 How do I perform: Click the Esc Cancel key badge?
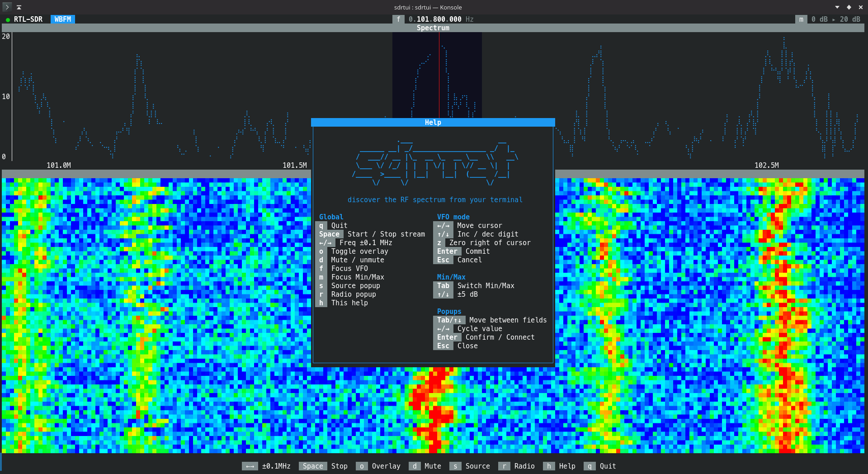(x=443, y=260)
